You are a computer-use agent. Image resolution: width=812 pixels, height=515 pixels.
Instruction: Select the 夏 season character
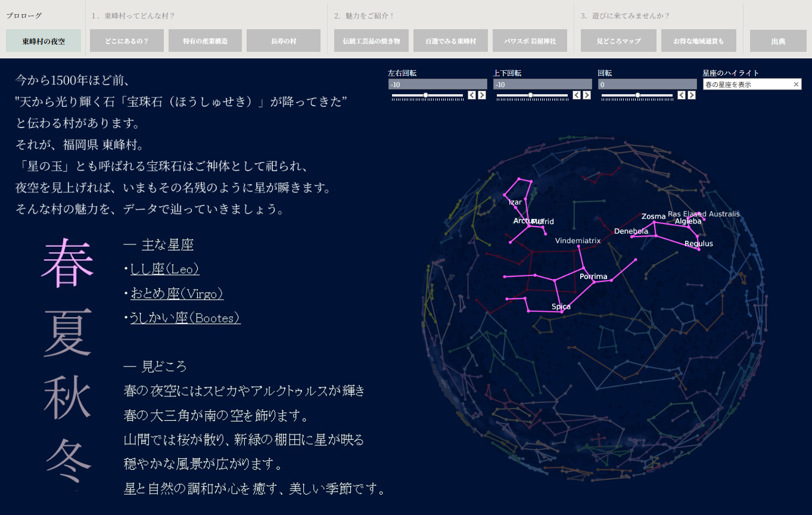(x=67, y=331)
